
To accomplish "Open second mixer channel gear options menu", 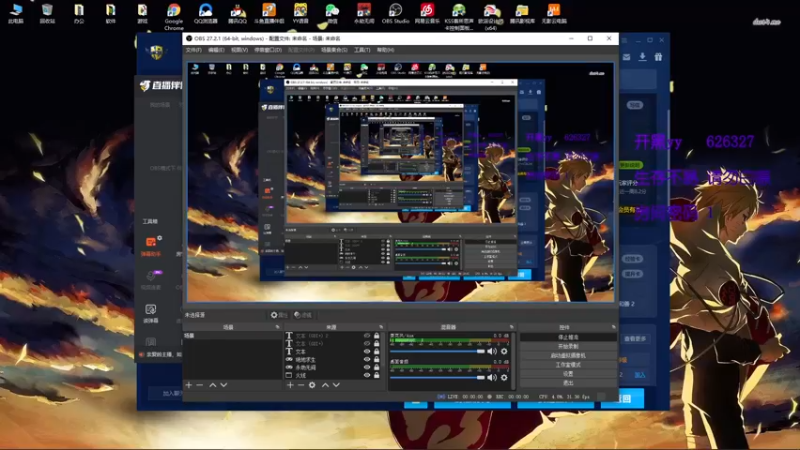I will (x=504, y=378).
